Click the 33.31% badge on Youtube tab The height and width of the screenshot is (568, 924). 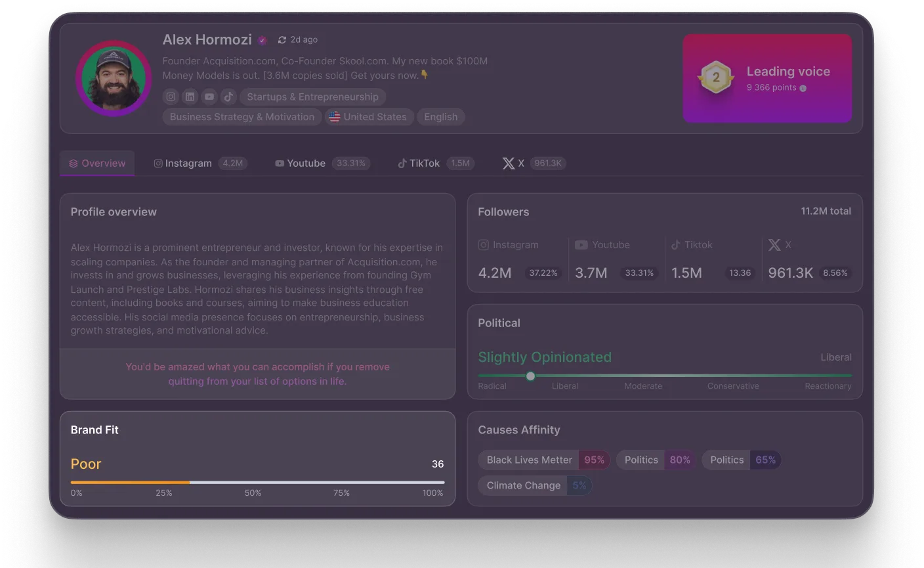tap(351, 164)
